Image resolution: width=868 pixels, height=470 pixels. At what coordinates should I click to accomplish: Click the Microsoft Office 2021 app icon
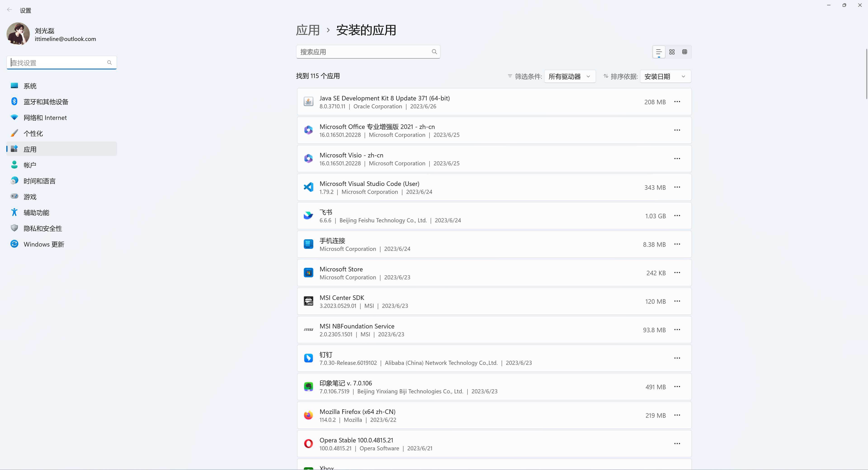(308, 130)
